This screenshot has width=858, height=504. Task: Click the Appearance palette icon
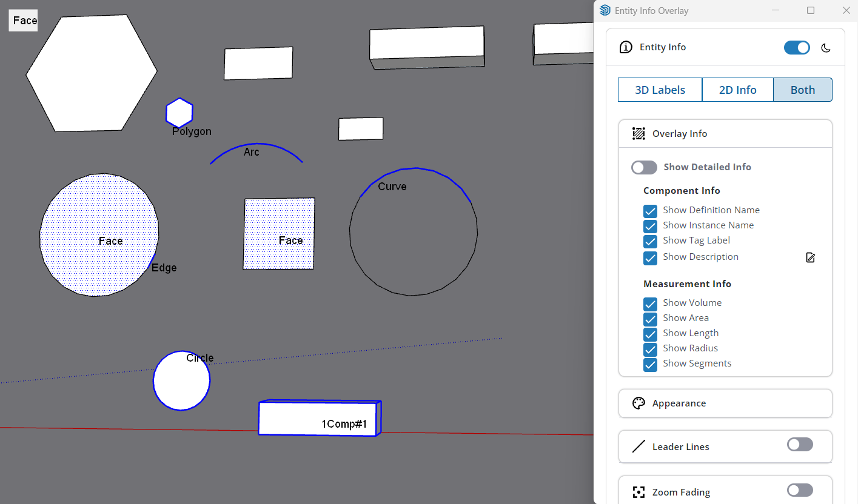point(638,403)
